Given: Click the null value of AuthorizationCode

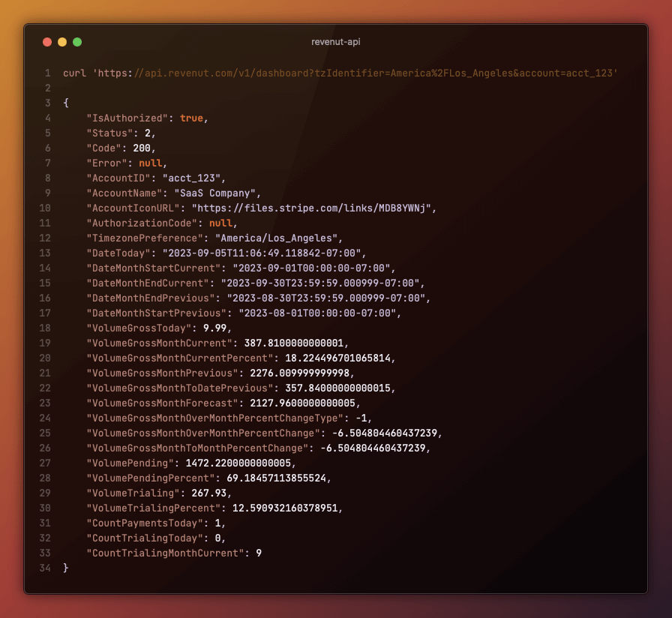Looking at the screenshot, I should point(220,223).
